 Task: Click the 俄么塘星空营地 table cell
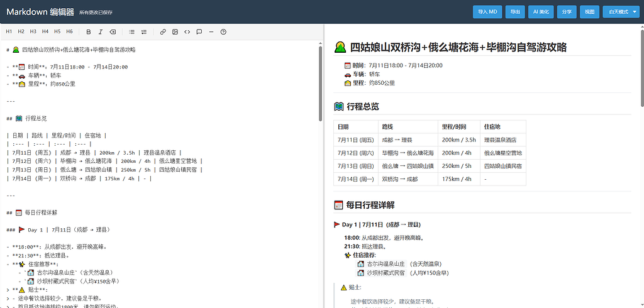(503, 153)
